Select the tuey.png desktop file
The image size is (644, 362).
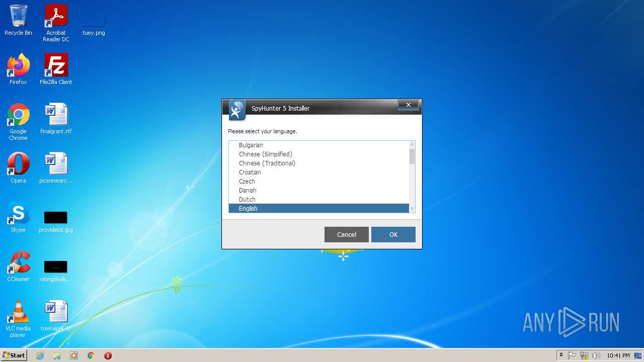click(x=94, y=23)
